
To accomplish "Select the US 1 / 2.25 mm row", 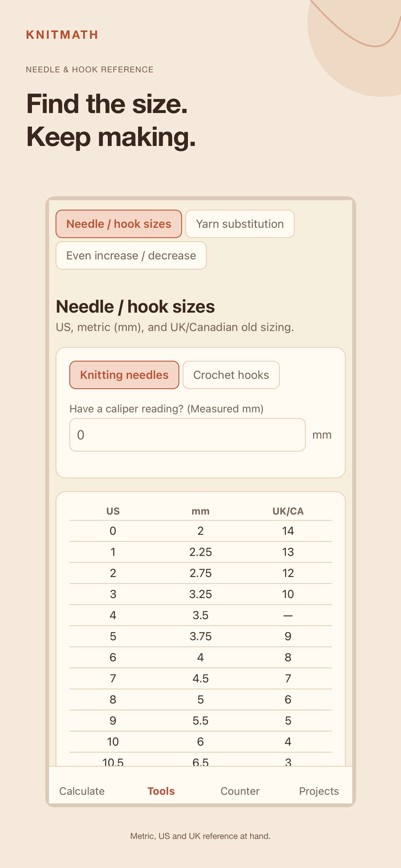I will [200, 552].
